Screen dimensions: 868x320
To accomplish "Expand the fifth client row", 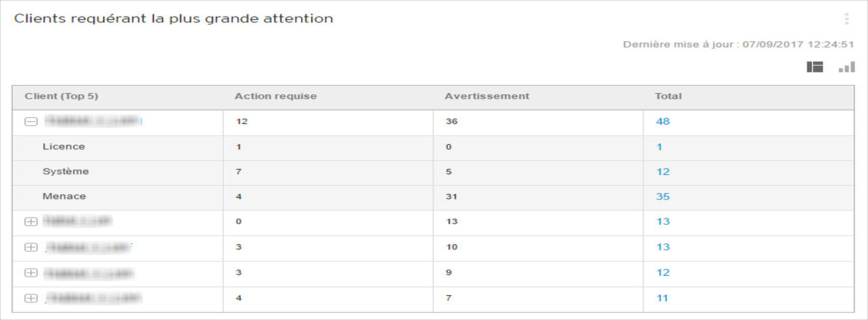I will (x=31, y=299).
